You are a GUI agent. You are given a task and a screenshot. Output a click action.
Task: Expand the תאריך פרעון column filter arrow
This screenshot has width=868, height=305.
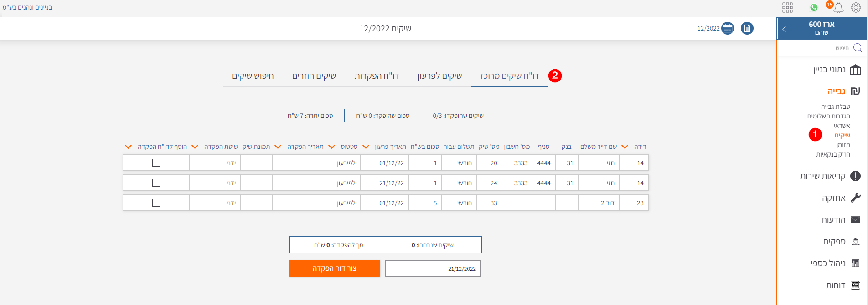(366, 147)
